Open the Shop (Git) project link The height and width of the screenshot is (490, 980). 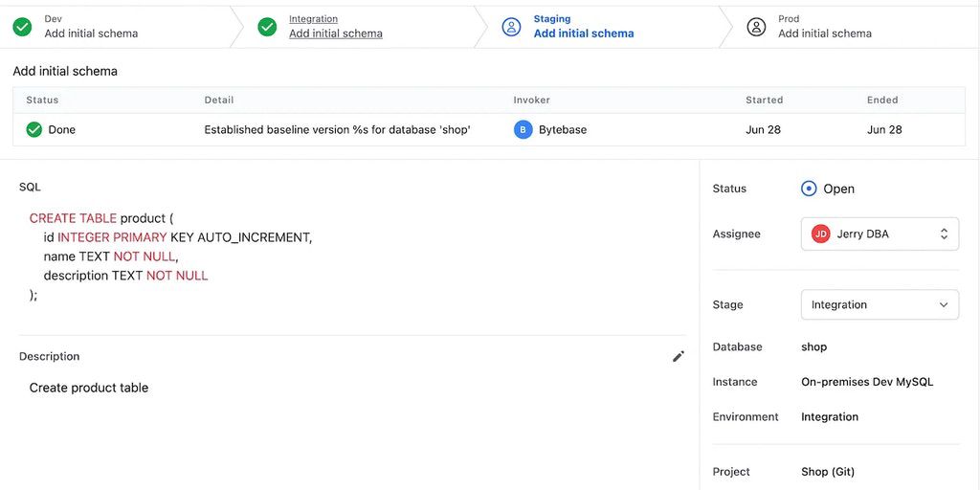(827, 472)
